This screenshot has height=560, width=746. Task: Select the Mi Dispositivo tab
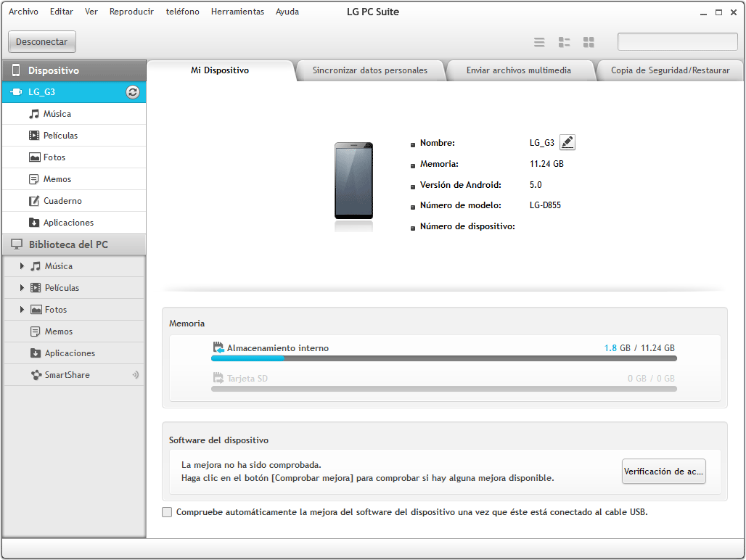point(221,70)
